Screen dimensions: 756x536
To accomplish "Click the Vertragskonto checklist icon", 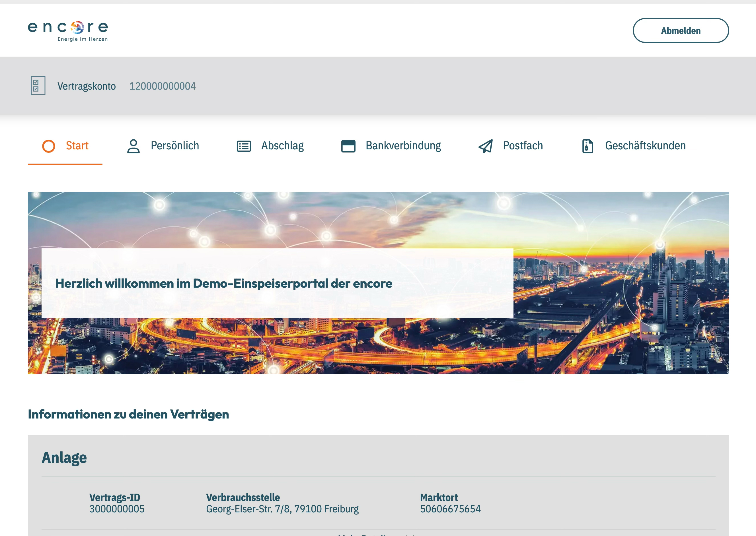I will [37, 86].
